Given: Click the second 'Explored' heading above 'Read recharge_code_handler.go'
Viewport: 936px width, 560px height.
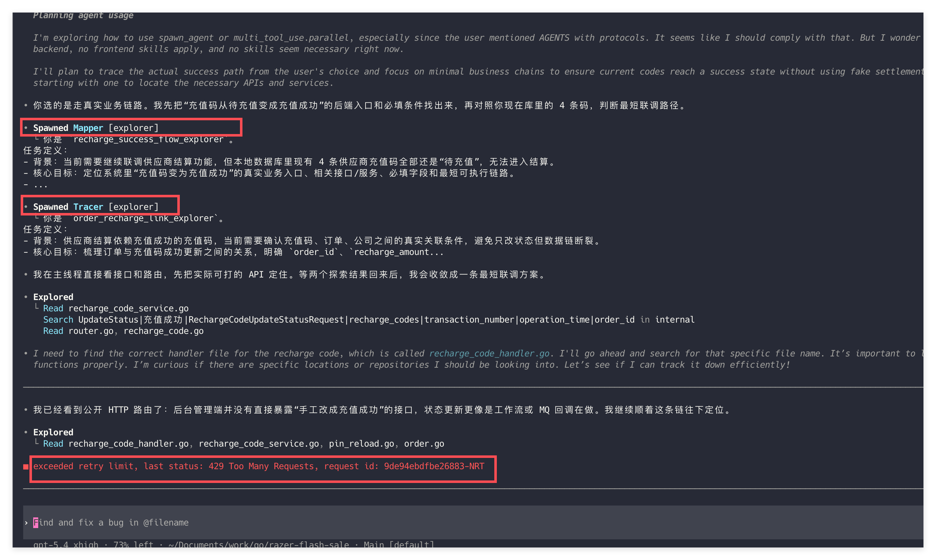Looking at the screenshot, I should 53,432.
